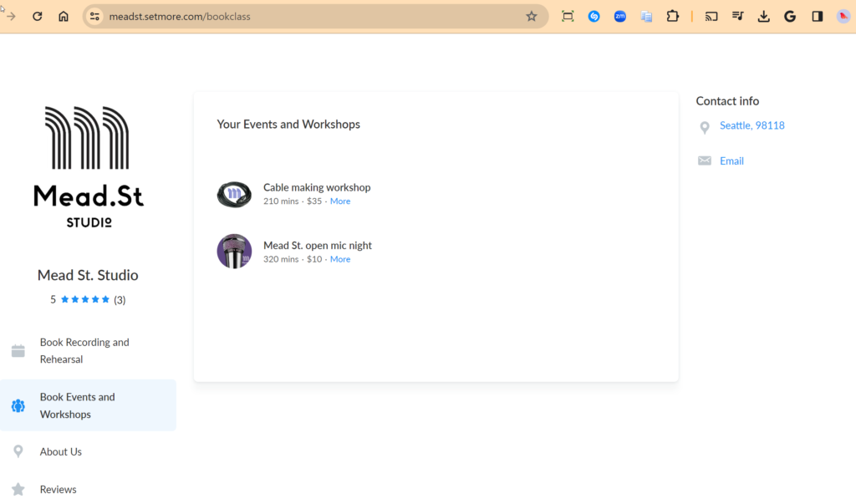Open the Seattle, 98118 location link
The image size is (856, 504).
tap(752, 125)
